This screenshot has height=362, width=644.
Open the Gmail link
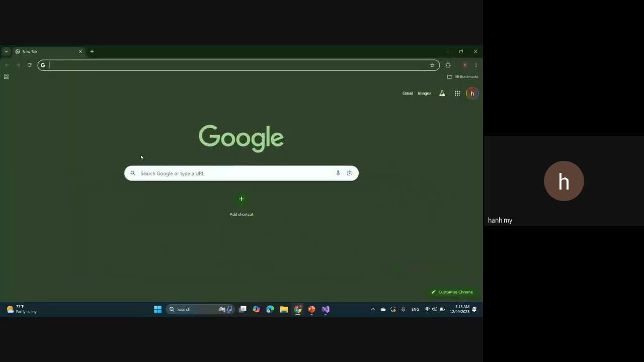coord(408,93)
